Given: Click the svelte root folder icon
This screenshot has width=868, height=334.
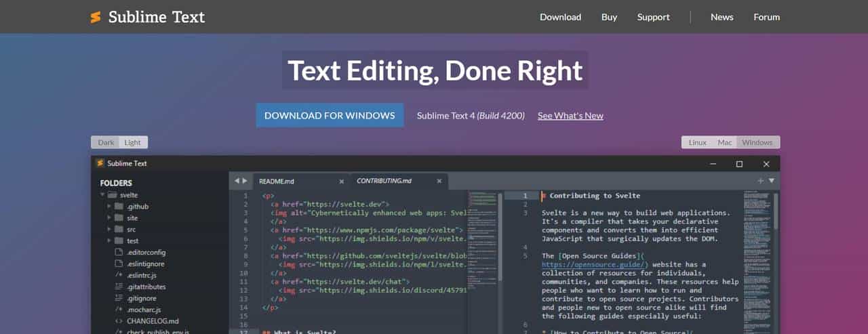Looking at the screenshot, I should click(x=113, y=195).
